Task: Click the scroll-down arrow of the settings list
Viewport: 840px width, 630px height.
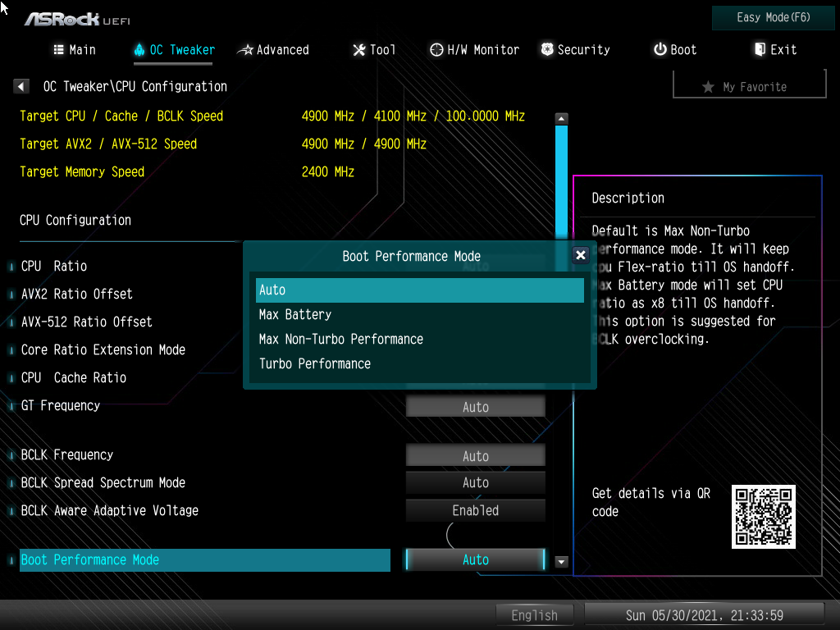Action: pyautogui.click(x=562, y=562)
